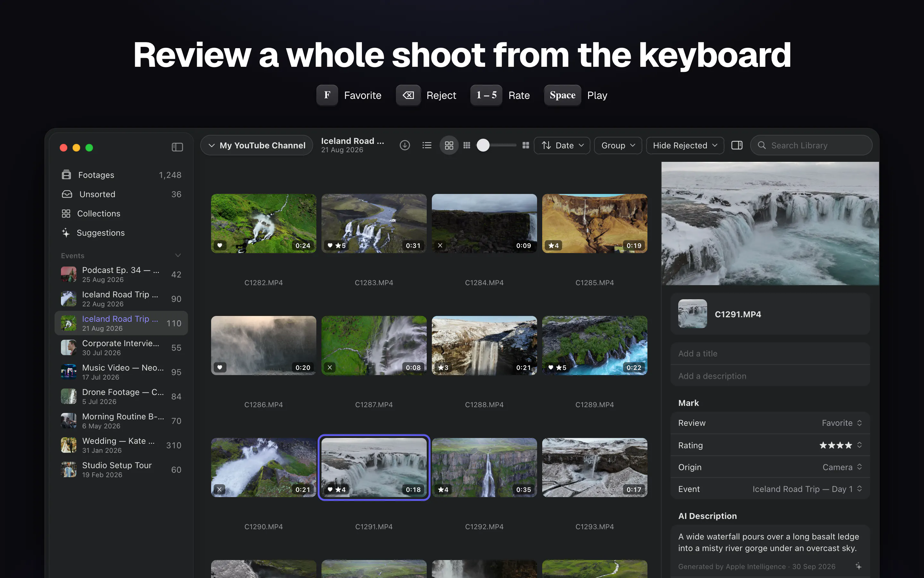Image resolution: width=924 pixels, height=578 pixels.
Task: Open Footages in the sidebar
Action: 121,175
